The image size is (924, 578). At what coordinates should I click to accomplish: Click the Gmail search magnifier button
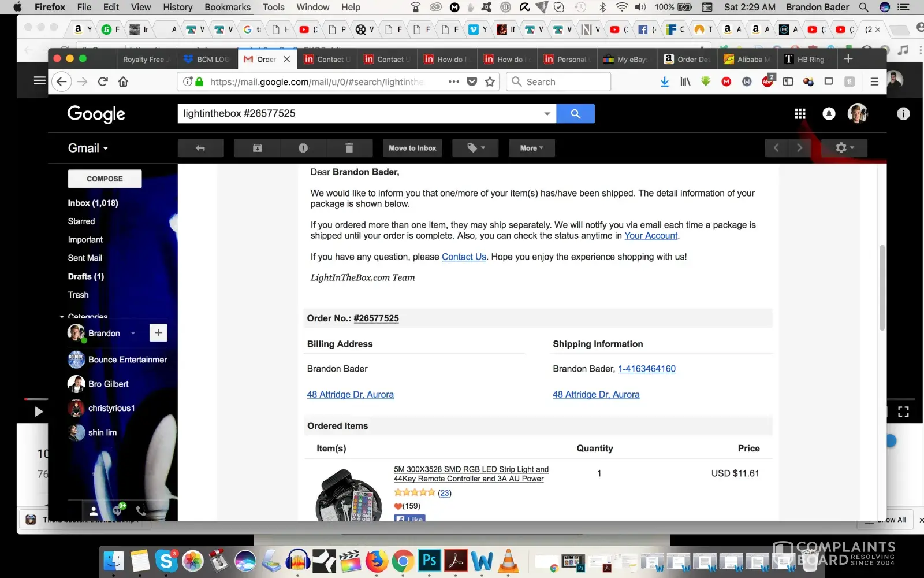(x=575, y=114)
